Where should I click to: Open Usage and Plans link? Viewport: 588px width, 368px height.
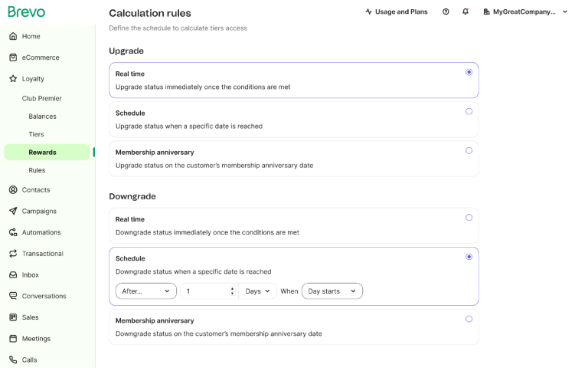(397, 11)
